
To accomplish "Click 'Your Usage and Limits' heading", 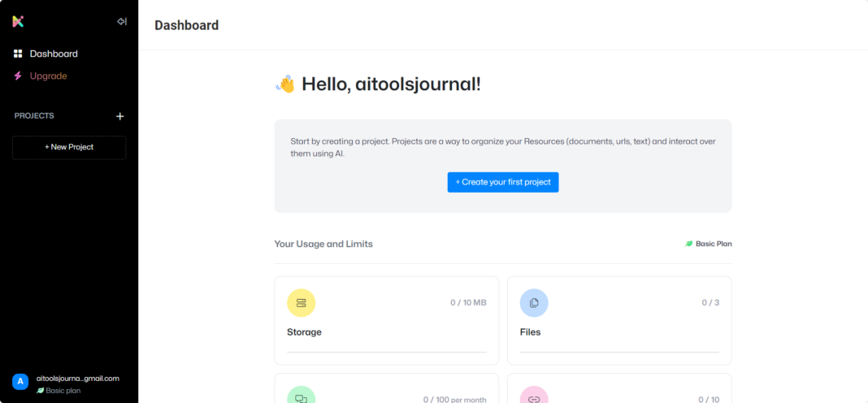I will click(x=323, y=244).
